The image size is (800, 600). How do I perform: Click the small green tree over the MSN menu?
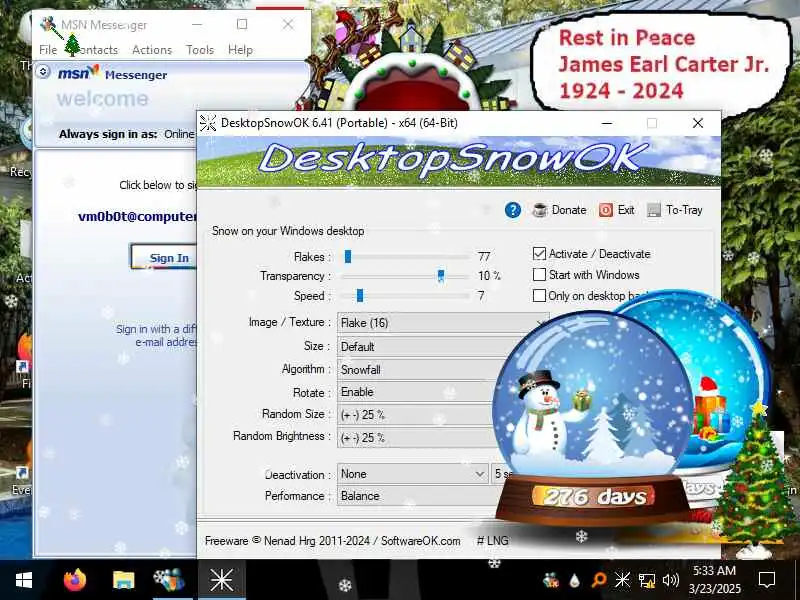click(x=72, y=45)
